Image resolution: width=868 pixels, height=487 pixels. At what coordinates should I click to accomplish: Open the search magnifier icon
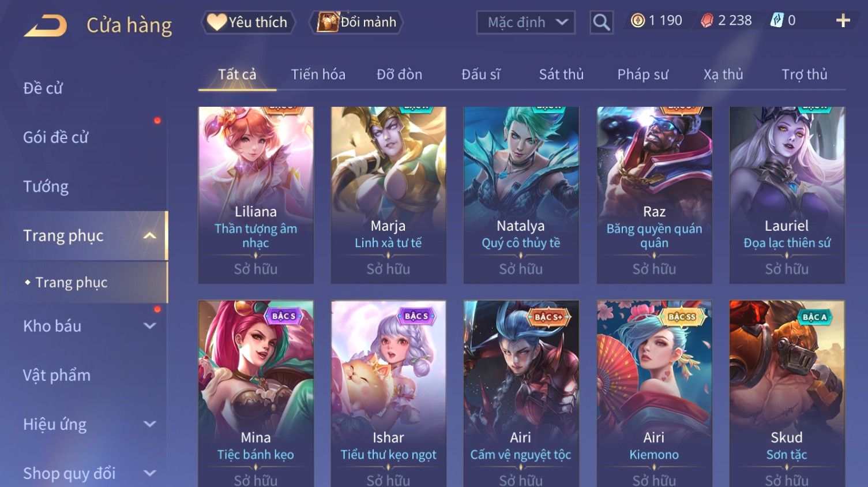click(602, 23)
